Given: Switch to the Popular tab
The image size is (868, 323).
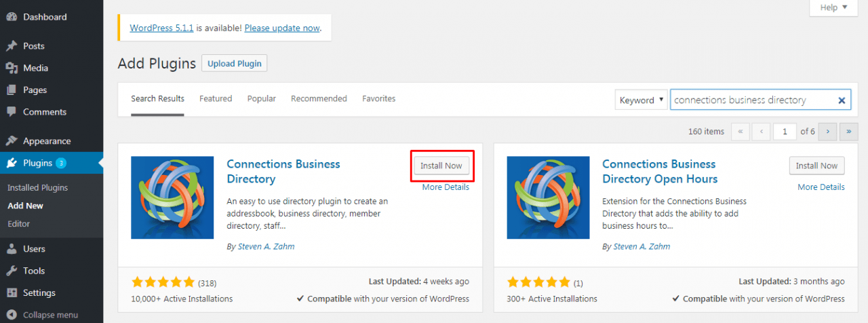Looking at the screenshot, I should pyautogui.click(x=261, y=98).
